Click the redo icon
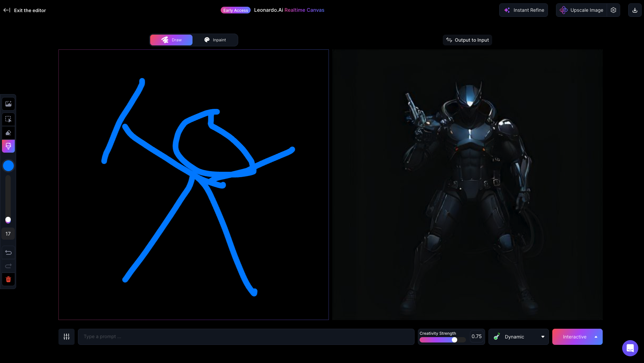This screenshot has width=644, height=363. 8,266
